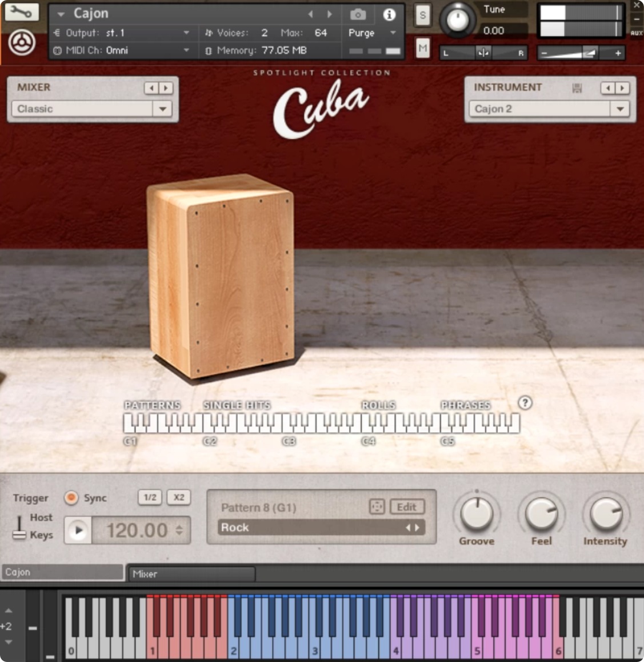The width and height of the screenshot is (644, 662).
Task: Select the next pattern style right arrow
Action: coord(417,527)
